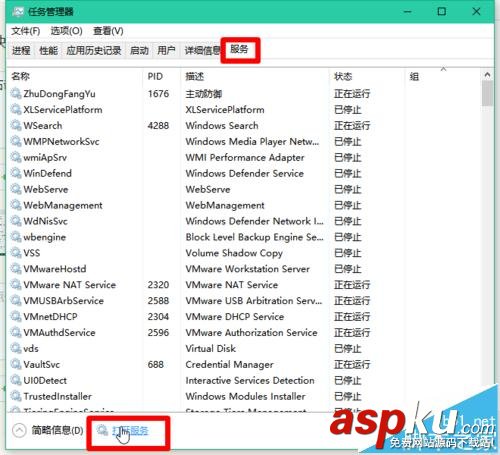Click the TrustedInstaller service icon
The height and width of the screenshot is (455, 500).
tap(16, 396)
